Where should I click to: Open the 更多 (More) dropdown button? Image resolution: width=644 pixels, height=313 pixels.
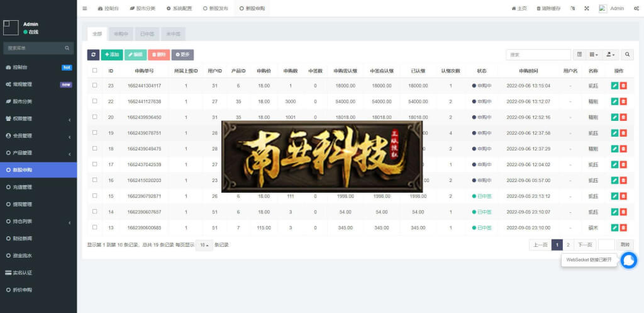[x=182, y=55]
